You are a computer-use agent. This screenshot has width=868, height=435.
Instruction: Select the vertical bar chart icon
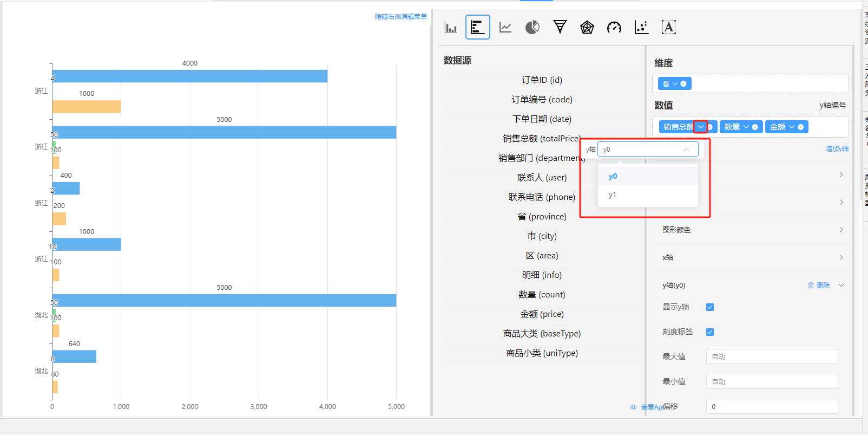[451, 27]
